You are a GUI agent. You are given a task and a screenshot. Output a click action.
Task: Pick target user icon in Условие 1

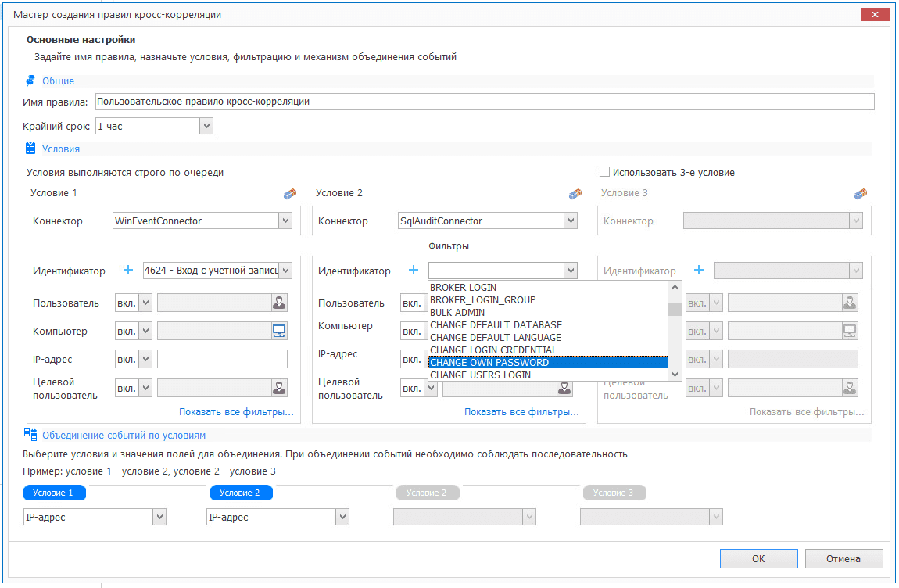coord(279,387)
